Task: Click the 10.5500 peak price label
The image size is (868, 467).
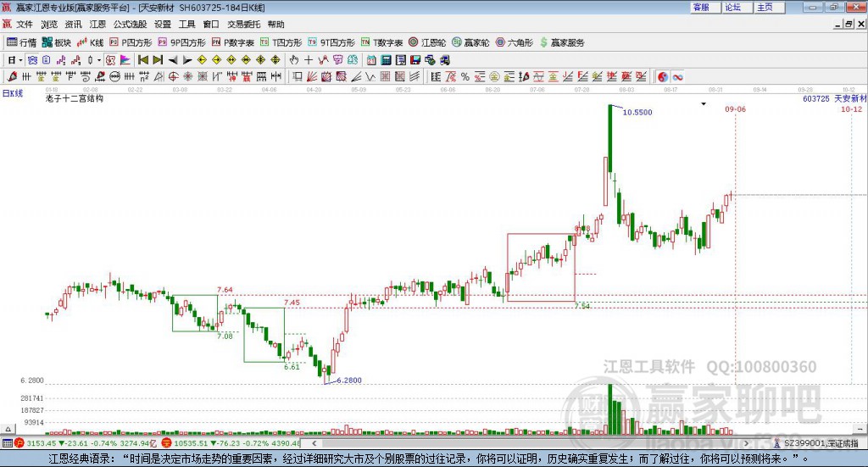Action: point(637,113)
